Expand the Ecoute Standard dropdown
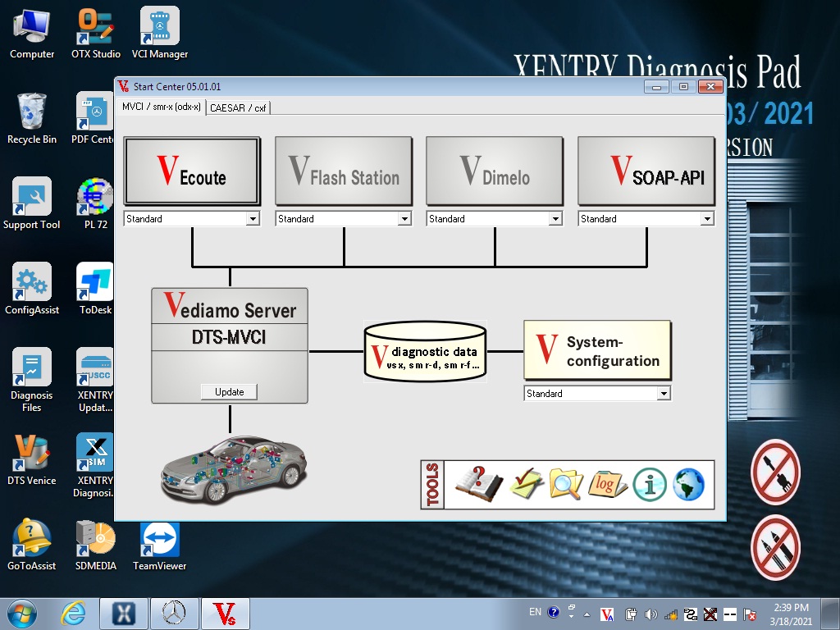The height and width of the screenshot is (630, 840). click(x=253, y=219)
